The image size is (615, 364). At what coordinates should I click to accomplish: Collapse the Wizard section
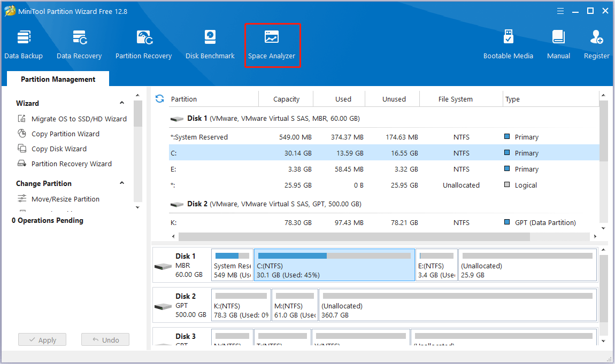(x=122, y=103)
